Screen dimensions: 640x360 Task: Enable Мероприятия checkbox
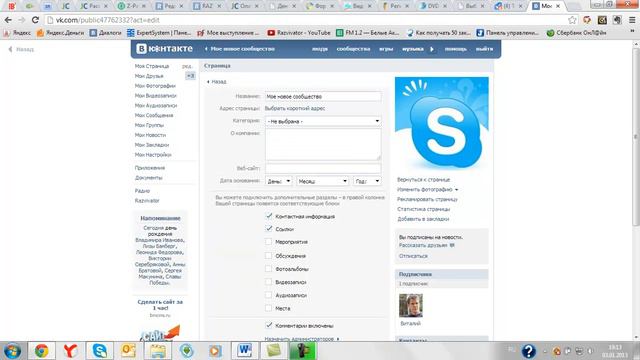point(268,242)
